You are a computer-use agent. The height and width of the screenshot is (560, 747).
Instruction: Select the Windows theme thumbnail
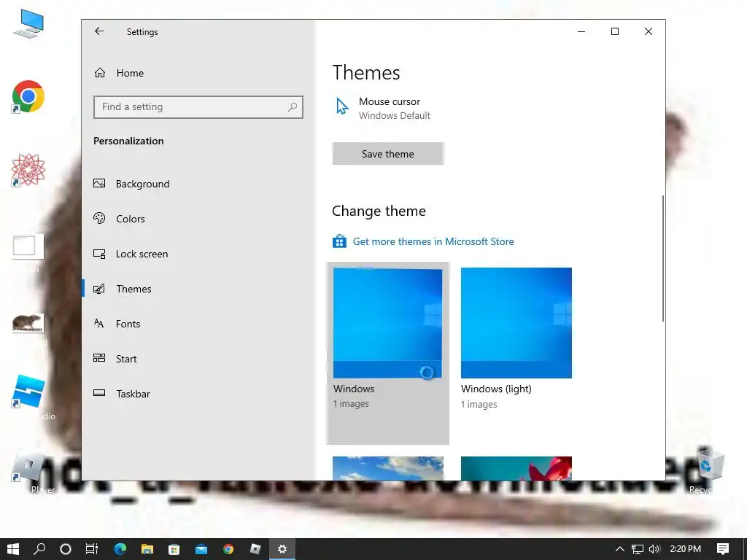point(387,323)
